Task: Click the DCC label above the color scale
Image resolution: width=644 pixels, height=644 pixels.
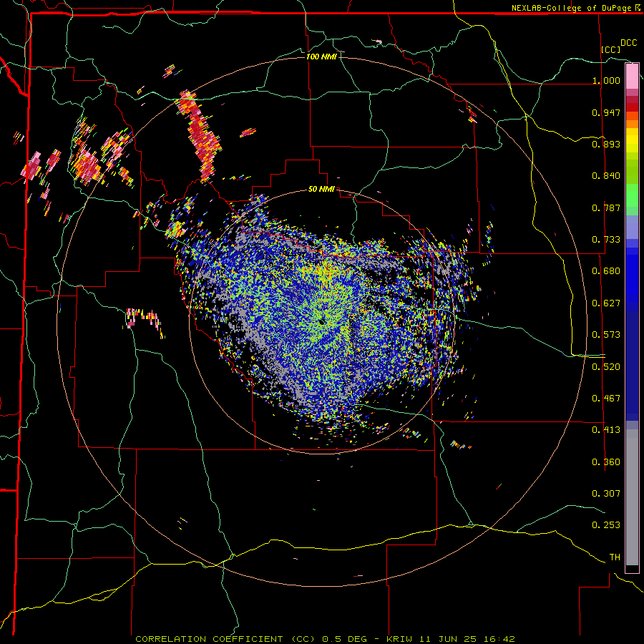Action: coord(628,43)
